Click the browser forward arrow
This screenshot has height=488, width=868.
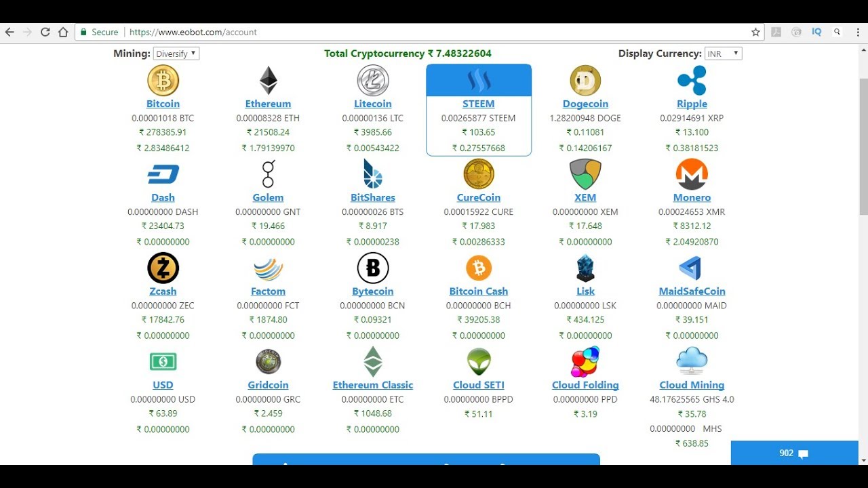coord(27,32)
